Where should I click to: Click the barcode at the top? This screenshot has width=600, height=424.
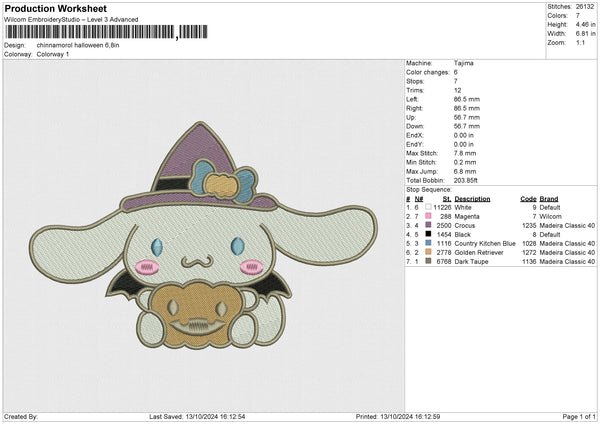click(x=88, y=33)
